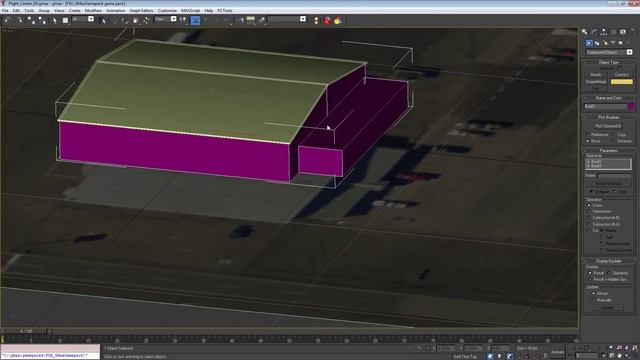Image resolution: width=640 pixels, height=360 pixels.
Task: Switch to the Modify panel icon
Action: (594, 32)
